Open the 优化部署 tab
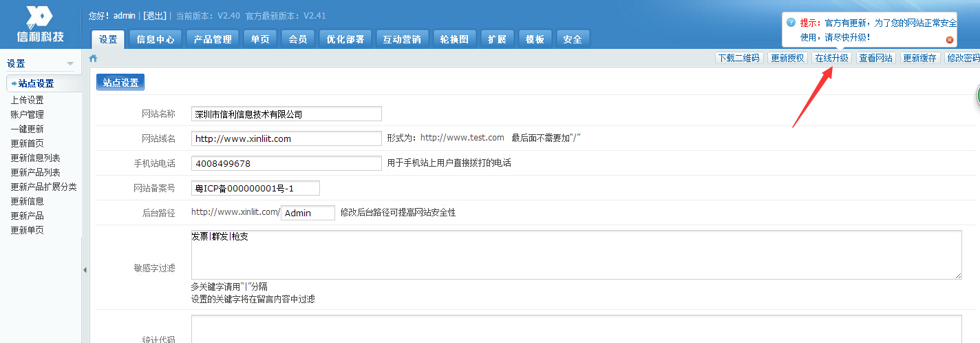 point(345,39)
